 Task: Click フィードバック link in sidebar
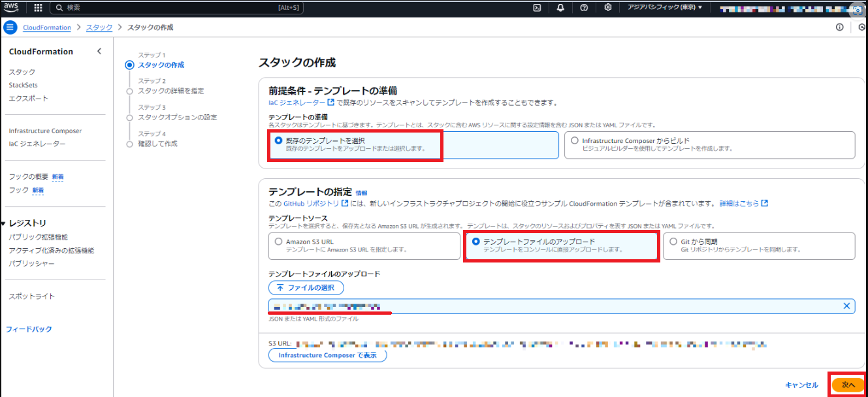[x=29, y=329]
